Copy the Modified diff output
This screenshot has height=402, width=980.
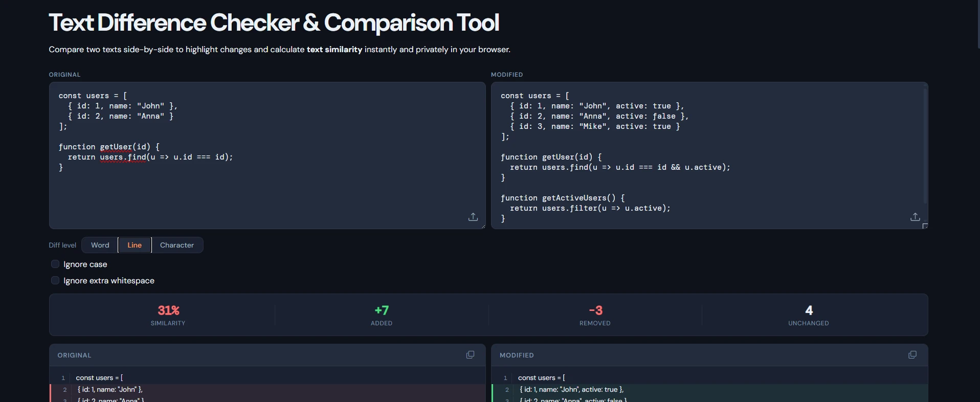point(912,355)
